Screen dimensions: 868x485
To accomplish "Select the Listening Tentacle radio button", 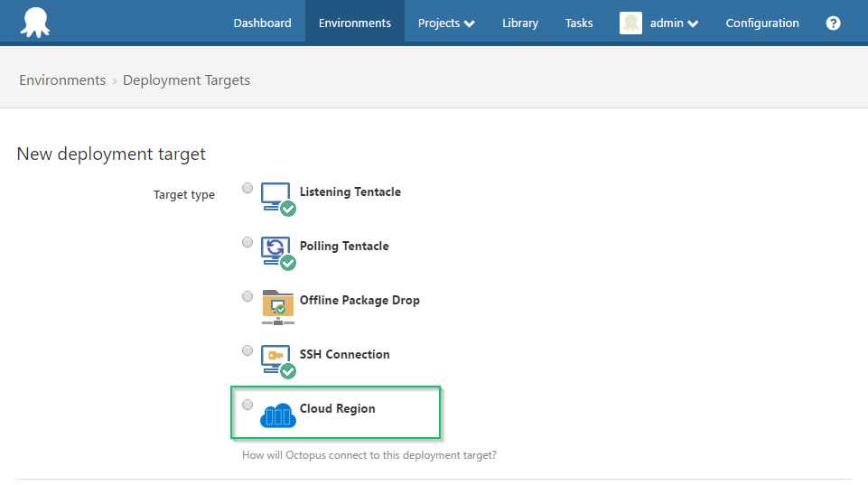I will pyautogui.click(x=247, y=188).
